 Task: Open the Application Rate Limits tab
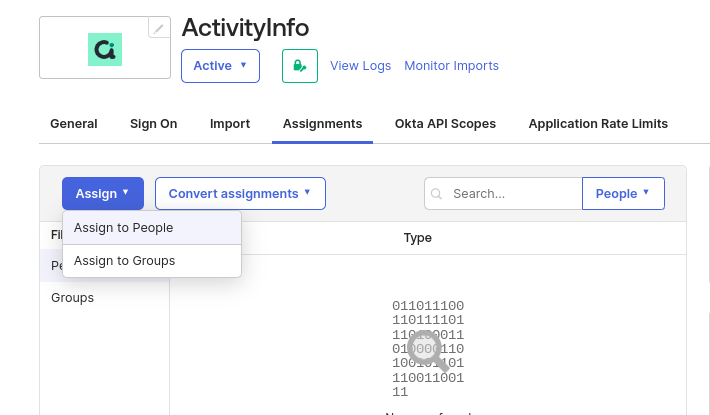pos(598,124)
